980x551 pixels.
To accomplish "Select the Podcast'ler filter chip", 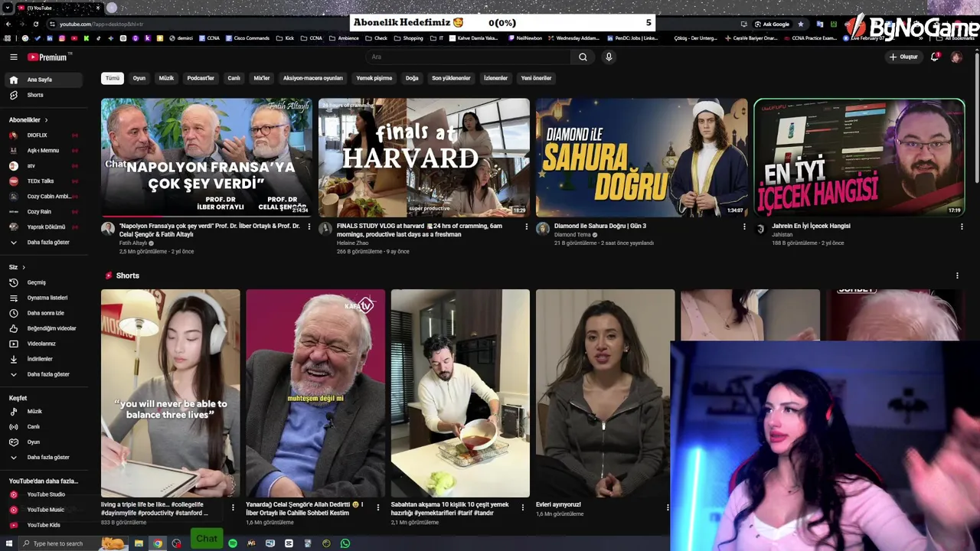I will [x=201, y=78].
